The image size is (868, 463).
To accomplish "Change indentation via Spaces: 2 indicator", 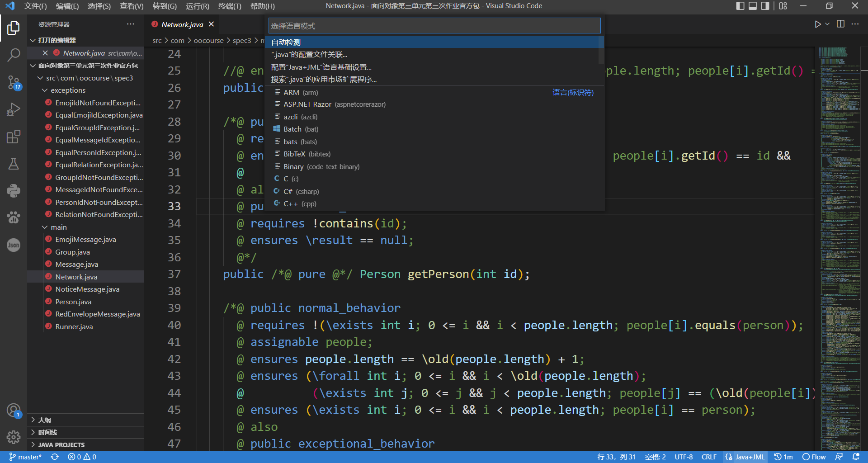I will [x=655, y=457].
